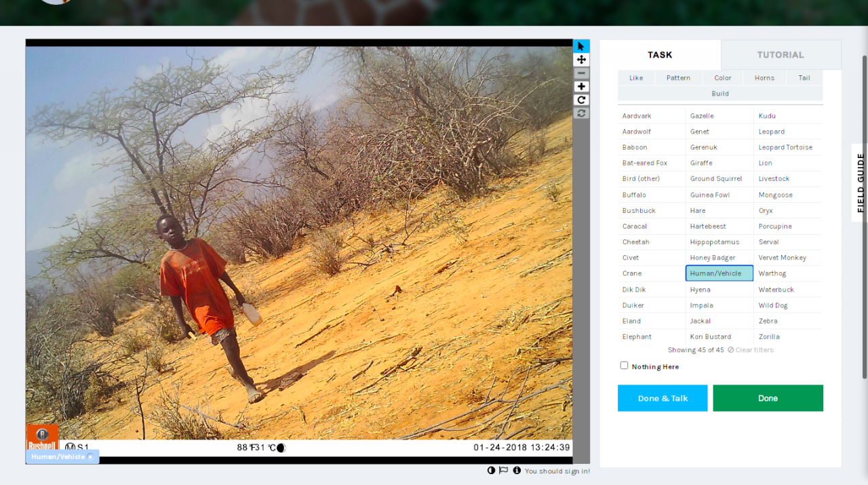
Task: Choose Buffalo in the list
Action: (652, 195)
